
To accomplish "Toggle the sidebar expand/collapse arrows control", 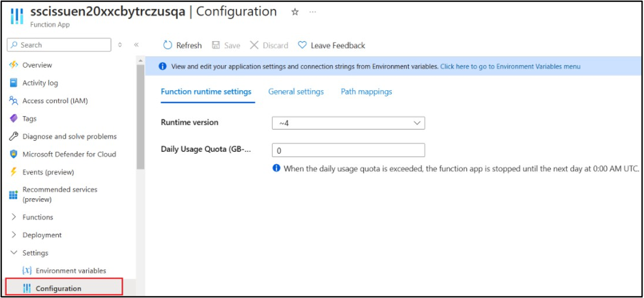I will coord(120,44).
